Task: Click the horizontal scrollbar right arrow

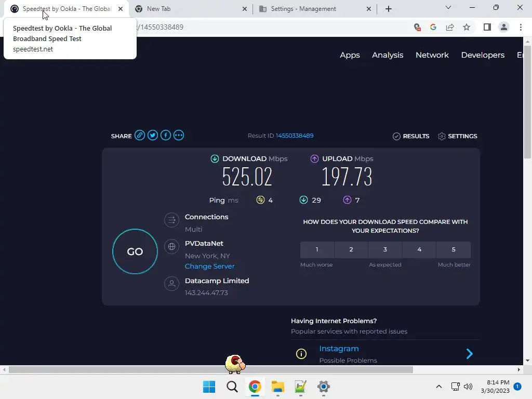Action: (x=519, y=369)
